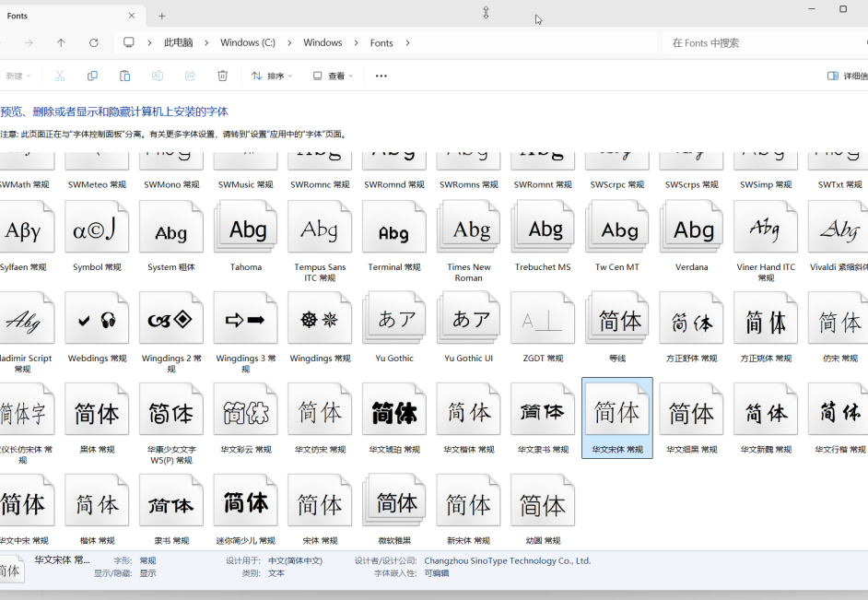
Task: Select the Webdings font
Action: [97, 328]
